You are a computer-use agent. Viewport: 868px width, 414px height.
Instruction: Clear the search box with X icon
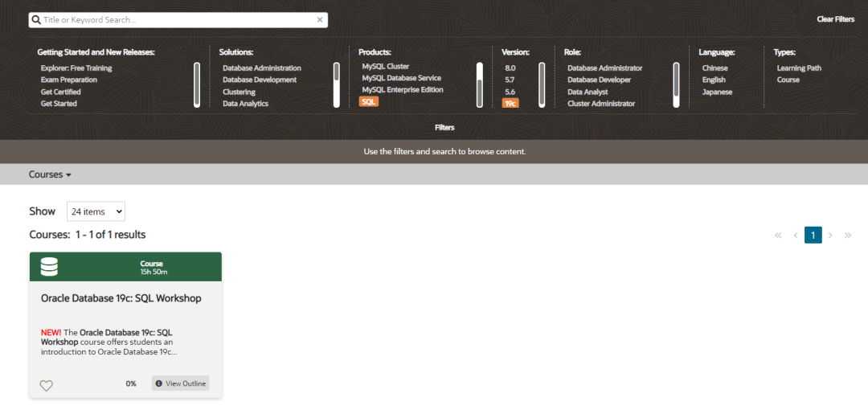click(319, 20)
